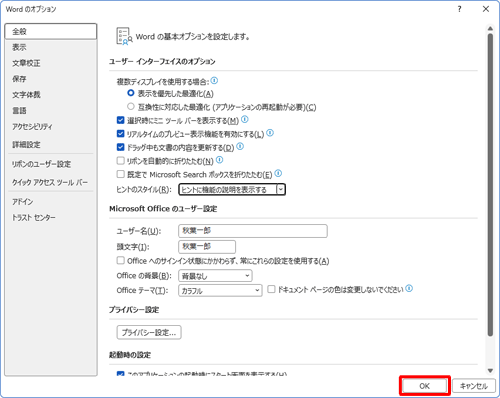The height and width of the screenshot is (398, 500).
Task: Click the vertical scrollbar thumb
Action: [x=490, y=185]
